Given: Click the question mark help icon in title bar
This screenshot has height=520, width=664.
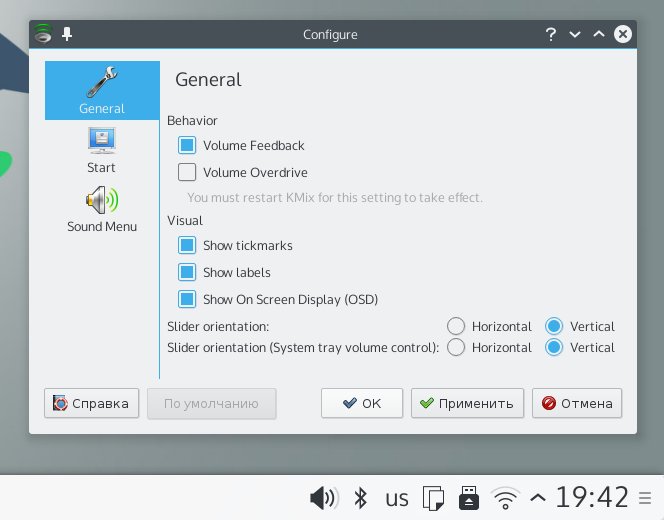Looking at the screenshot, I should (551, 34).
